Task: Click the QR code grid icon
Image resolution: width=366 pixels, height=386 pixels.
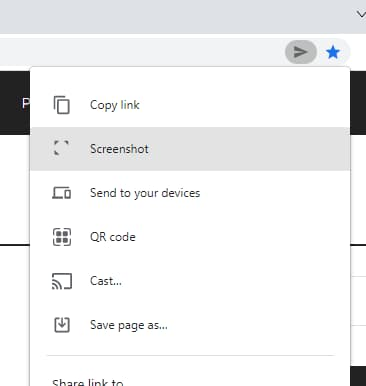Action: (62, 237)
